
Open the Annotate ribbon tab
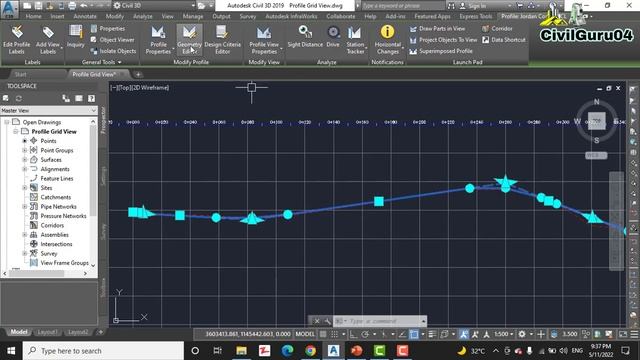click(x=85, y=16)
